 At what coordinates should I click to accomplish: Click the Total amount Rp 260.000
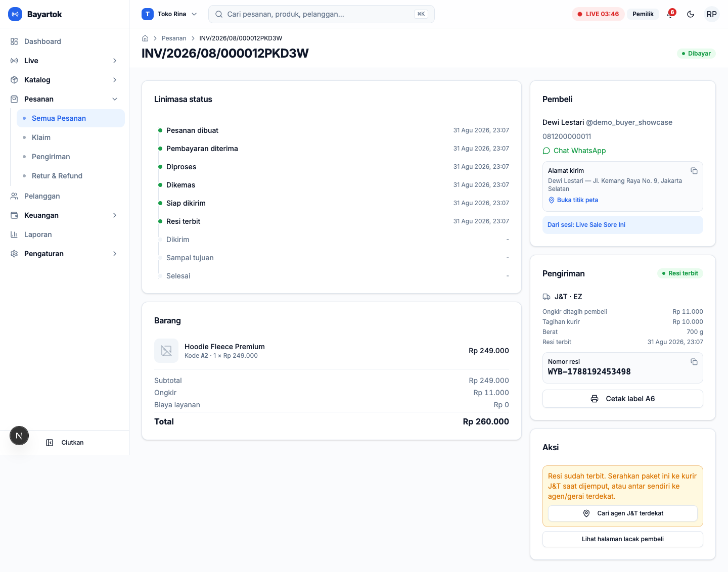[486, 421]
